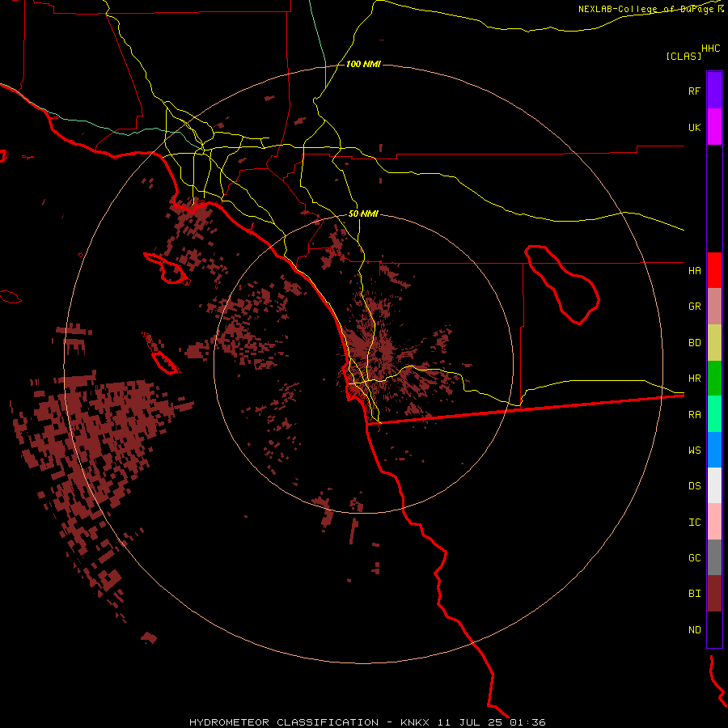Click the 'HHC' product label
728x728 pixels.
coord(710,49)
